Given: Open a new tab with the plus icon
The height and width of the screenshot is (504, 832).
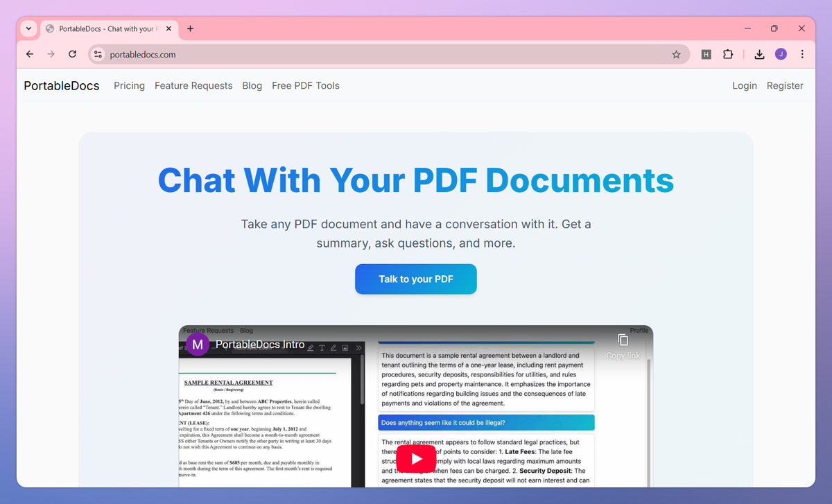Looking at the screenshot, I should tap(190, 28).
